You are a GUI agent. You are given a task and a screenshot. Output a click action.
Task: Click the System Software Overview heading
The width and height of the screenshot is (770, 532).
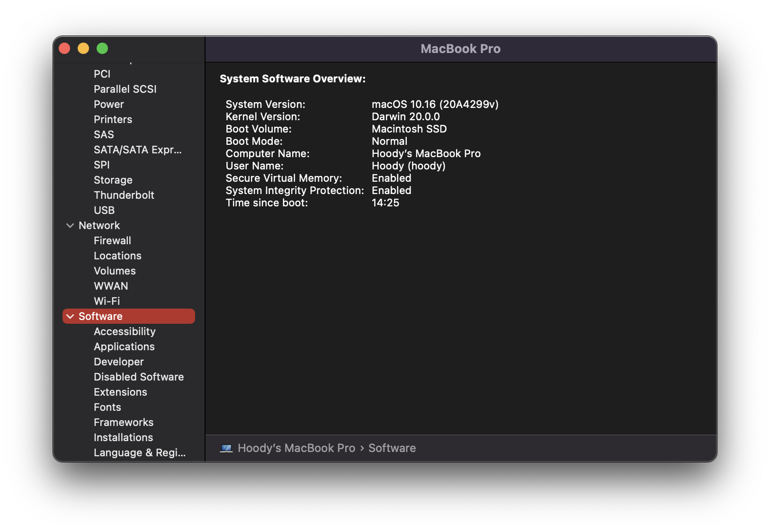click(x=293, y=79)
